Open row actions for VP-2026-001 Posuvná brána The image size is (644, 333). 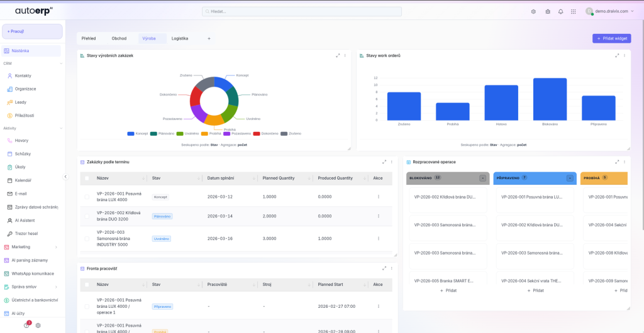[x=378, y=197]
